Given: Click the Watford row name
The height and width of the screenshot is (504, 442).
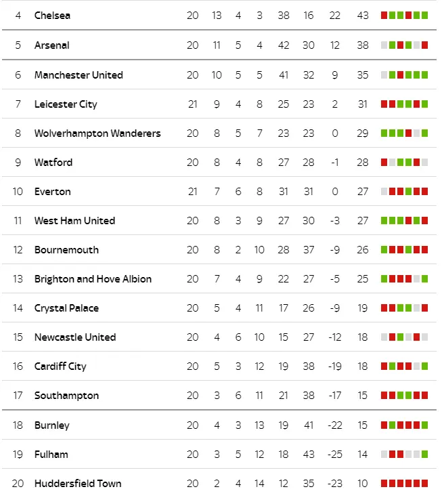Looking at the screenshot, I should coord(53,162).
